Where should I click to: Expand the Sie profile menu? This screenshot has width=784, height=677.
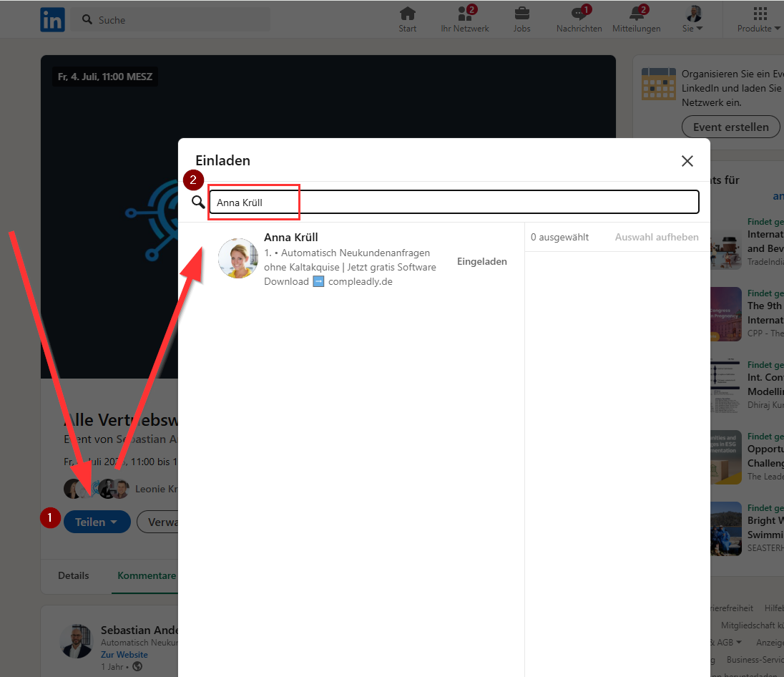pyautogui.click(x=693, y=20)
